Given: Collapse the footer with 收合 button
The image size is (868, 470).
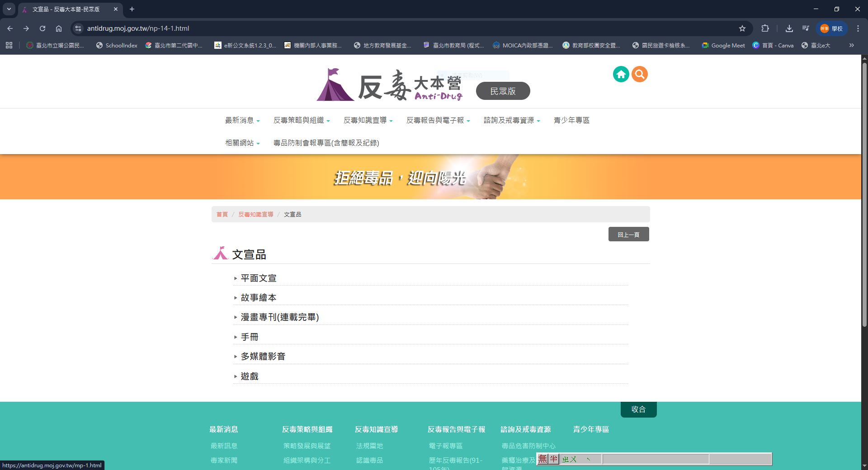Looking at the screenshot, I should (638, 409).
